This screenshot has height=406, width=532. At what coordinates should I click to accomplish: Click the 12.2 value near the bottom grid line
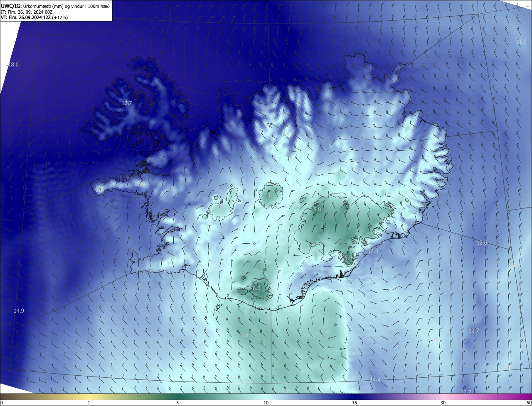tap(375, 379)
